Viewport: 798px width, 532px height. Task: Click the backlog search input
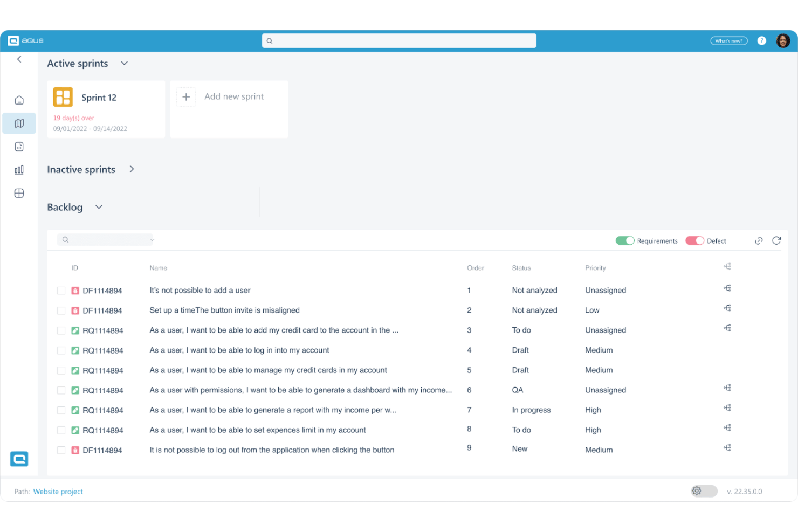point(105,240)
